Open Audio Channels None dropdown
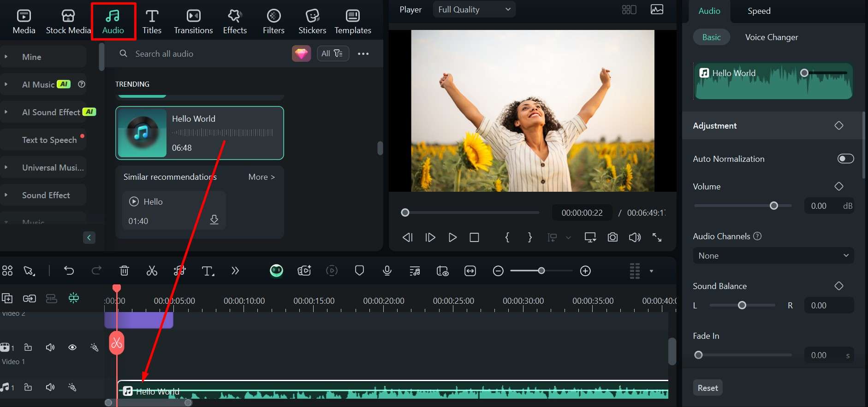Screen dimensions: 868x407 [x=773, y=256]
